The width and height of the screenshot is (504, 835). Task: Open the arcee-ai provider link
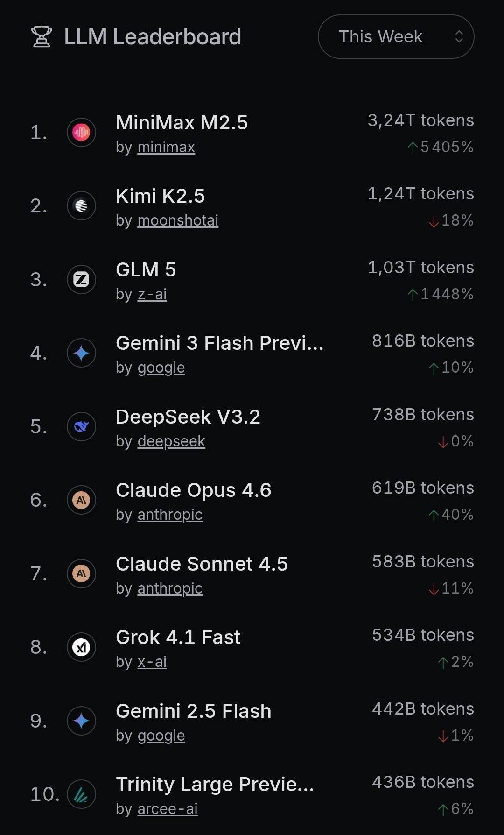coord(168,809)
